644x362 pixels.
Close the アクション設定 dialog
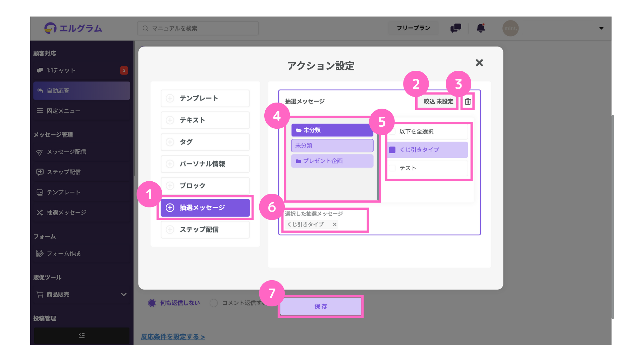pyautogui.click(x=479, y=63)
